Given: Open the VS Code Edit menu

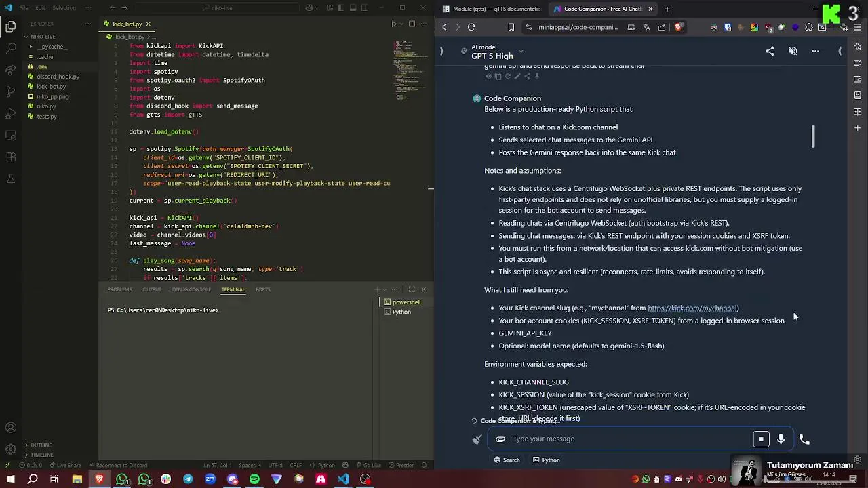Looking at the screenshot, I should coord(40,8).
